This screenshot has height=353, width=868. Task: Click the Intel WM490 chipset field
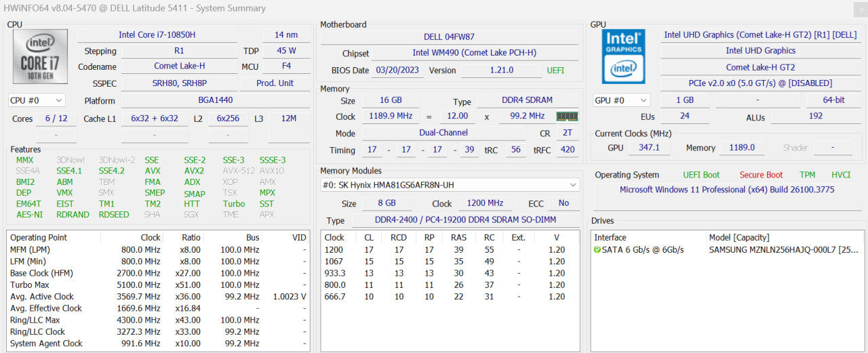(x=475, y=53)
